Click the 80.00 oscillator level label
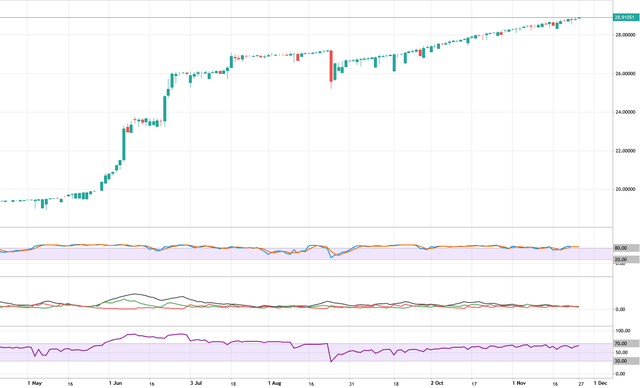 626,248
